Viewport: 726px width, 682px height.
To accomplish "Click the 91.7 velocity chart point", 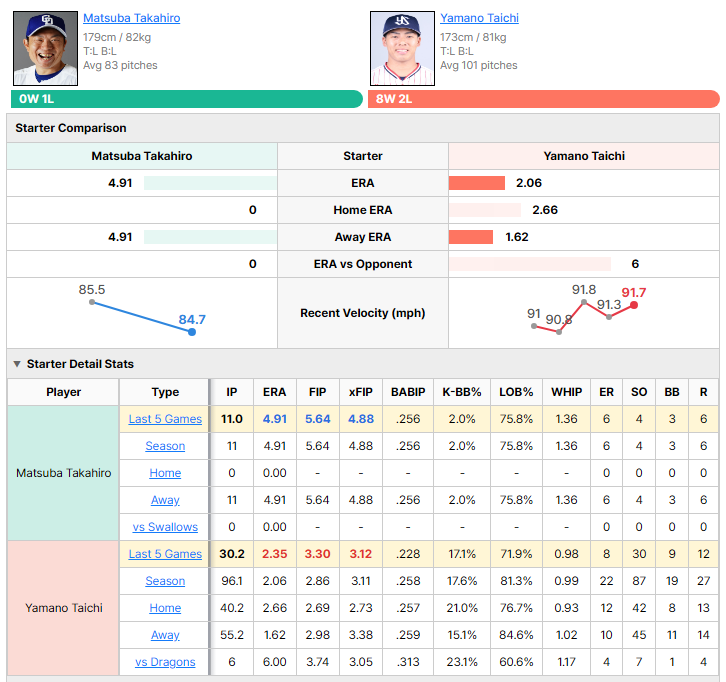I will pyautogui.click(x=634, y=305).
